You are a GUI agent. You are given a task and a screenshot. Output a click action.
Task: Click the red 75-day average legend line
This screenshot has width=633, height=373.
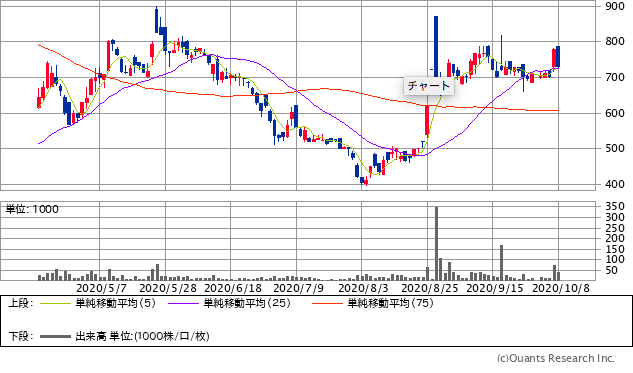[327, 303]
